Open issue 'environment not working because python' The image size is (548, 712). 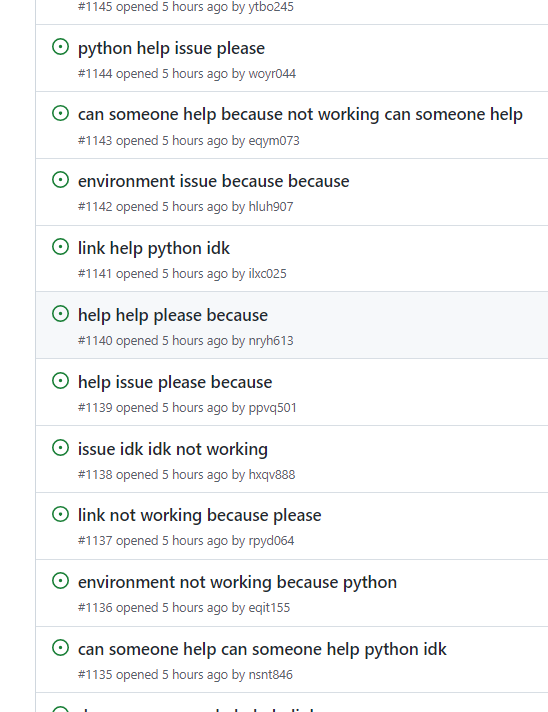pyautogui.click(x=237, y=582)
